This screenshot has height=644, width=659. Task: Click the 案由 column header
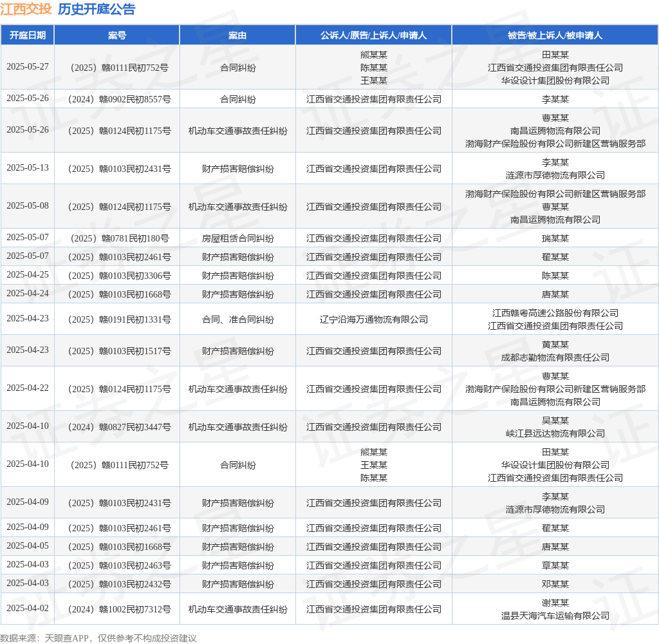237,35
